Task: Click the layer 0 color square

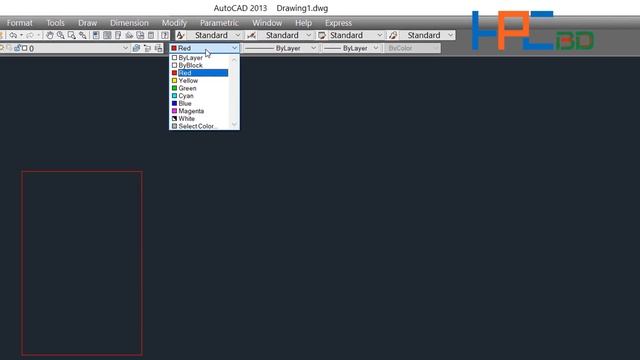Action: point(24,48)
